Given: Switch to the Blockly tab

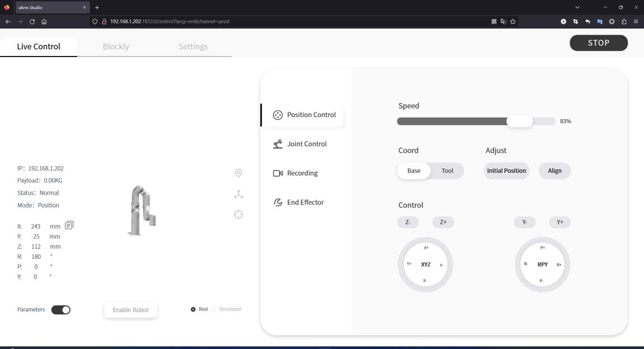Looking at the screenshot, I should pyautogui.click(x=116, y=46).
